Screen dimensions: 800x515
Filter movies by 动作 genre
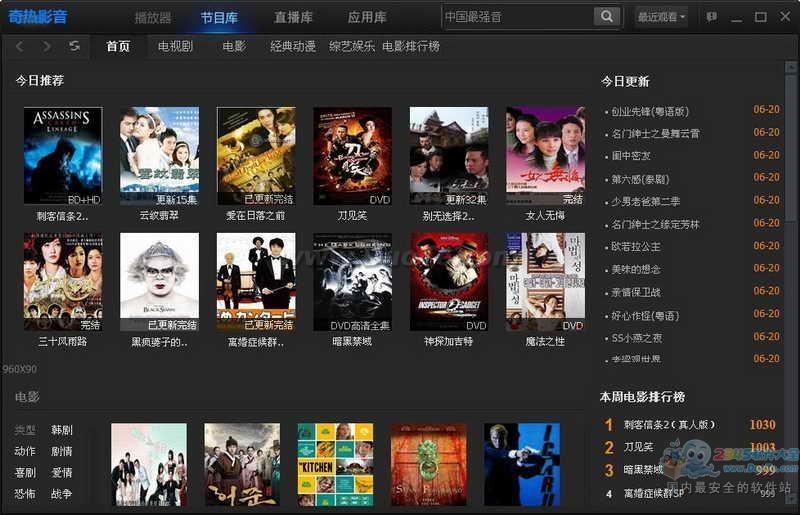[x=25, y=451]
